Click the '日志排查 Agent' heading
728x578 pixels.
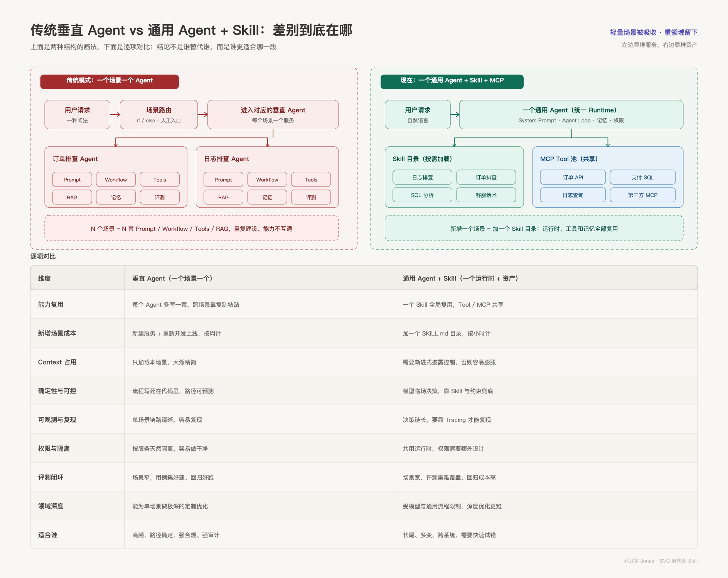227,159
